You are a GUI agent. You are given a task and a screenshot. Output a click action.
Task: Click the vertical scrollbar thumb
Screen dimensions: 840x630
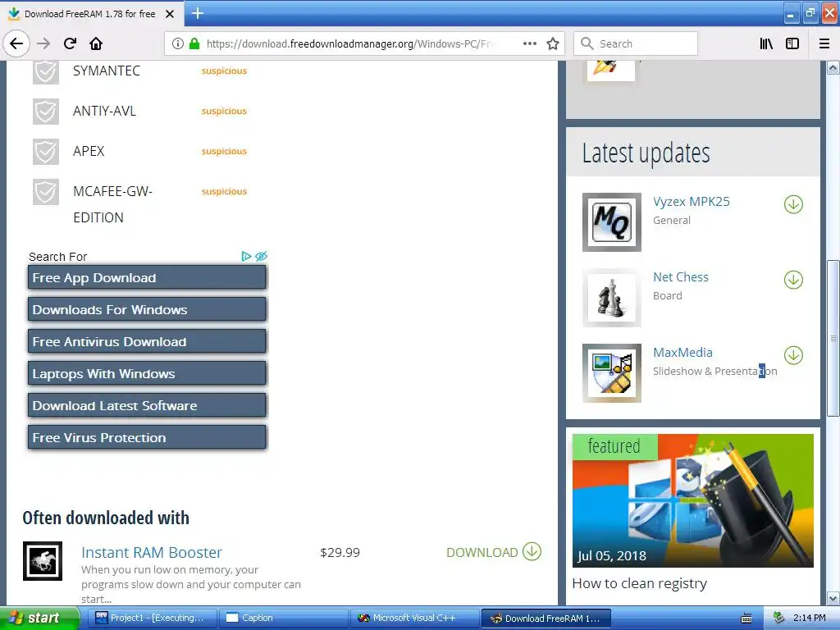[x=833, y=338]
